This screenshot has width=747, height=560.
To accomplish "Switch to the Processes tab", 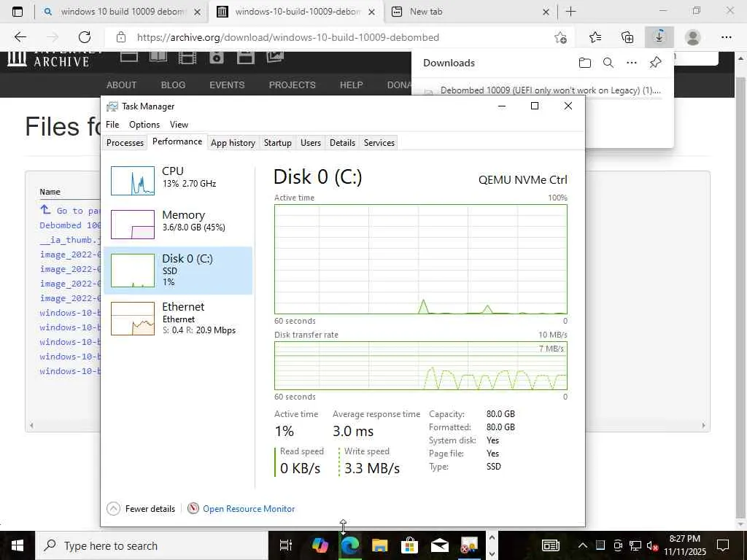I will (125, 142).
